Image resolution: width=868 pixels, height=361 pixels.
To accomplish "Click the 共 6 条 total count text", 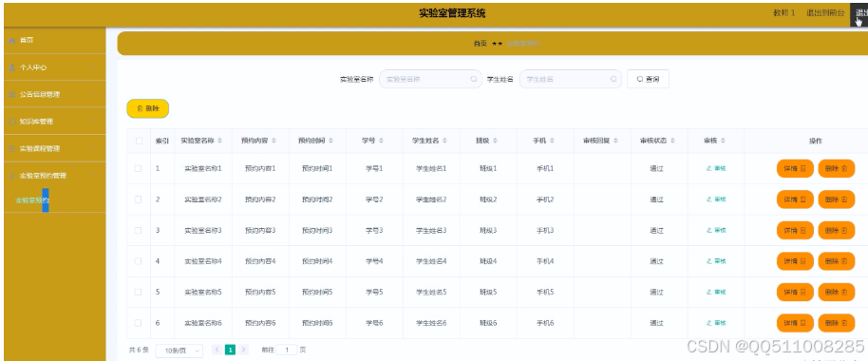I will tap(139, 350).
